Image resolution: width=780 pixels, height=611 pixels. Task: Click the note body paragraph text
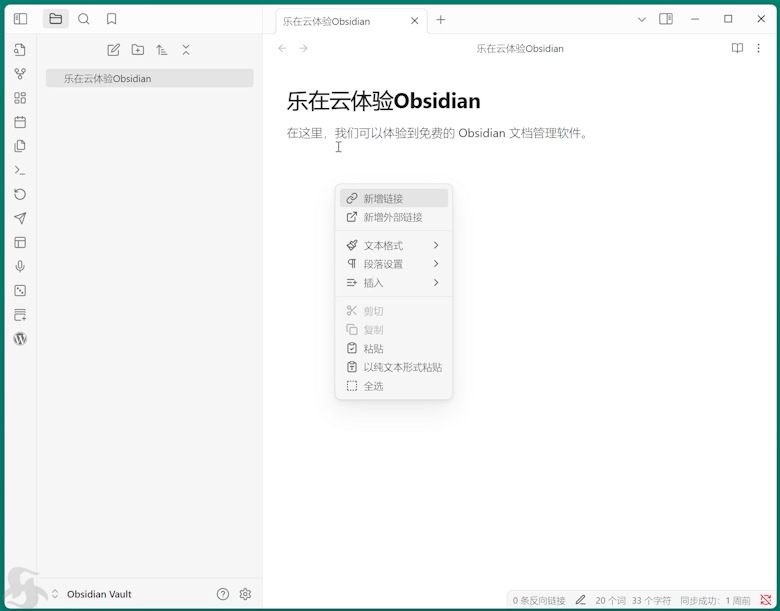click(x=437, y=133)
